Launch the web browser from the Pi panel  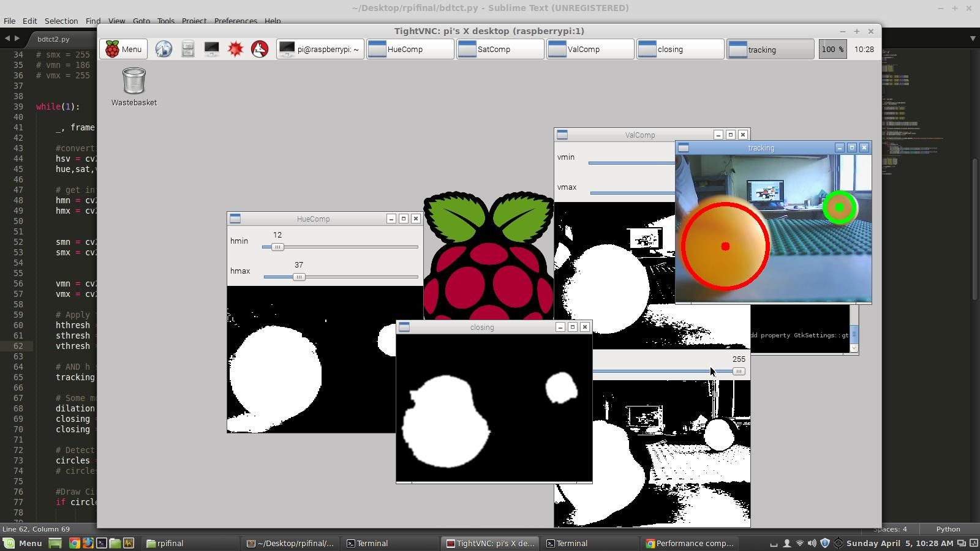[164, 49]
